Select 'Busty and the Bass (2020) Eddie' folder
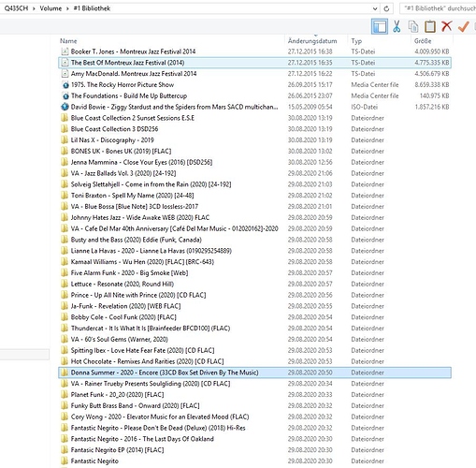Image resolution: width=476 pixels, height=468 pixels. [136, 240]
